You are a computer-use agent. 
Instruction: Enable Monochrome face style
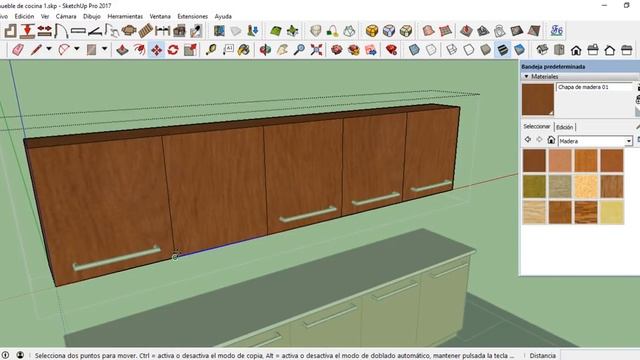pos(519,50)
